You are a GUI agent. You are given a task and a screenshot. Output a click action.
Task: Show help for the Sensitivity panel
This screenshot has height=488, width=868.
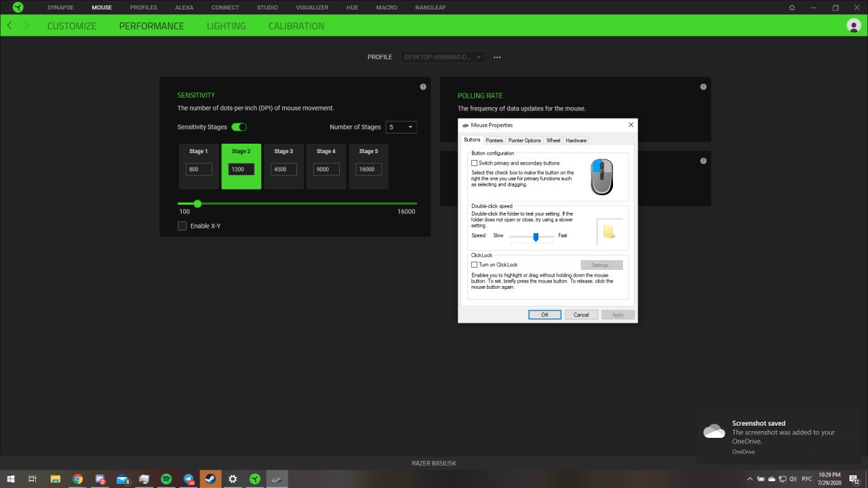coord(423,87)
